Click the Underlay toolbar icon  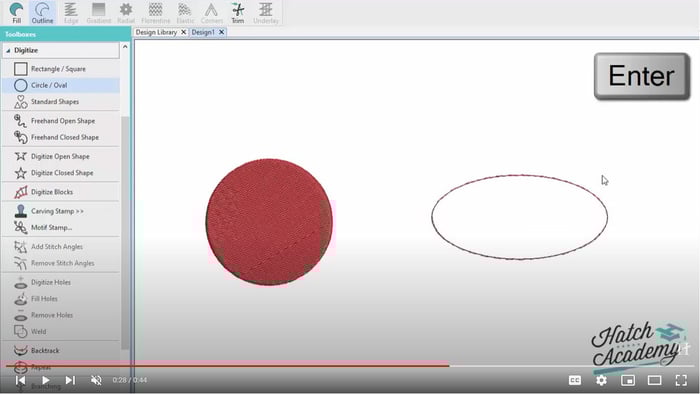pyautogui.click(x=266, y=12)
